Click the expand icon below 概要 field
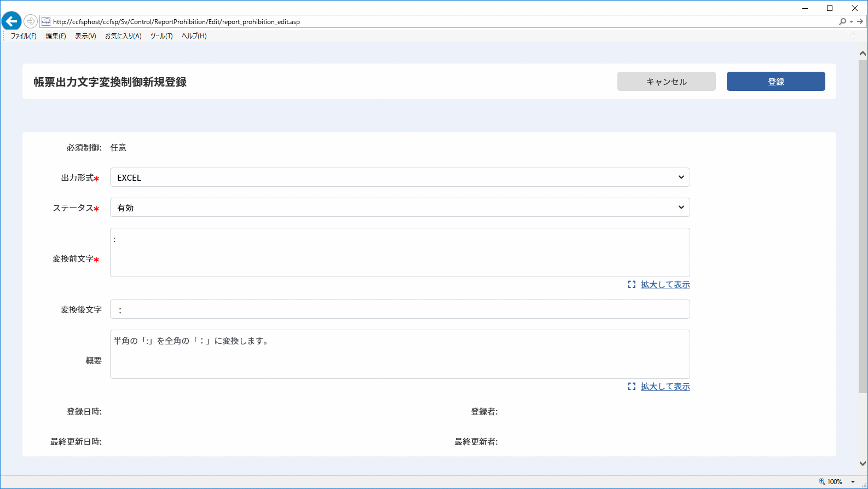The height and width of the screenshot is (489, 868). click(x=632, y=387)
